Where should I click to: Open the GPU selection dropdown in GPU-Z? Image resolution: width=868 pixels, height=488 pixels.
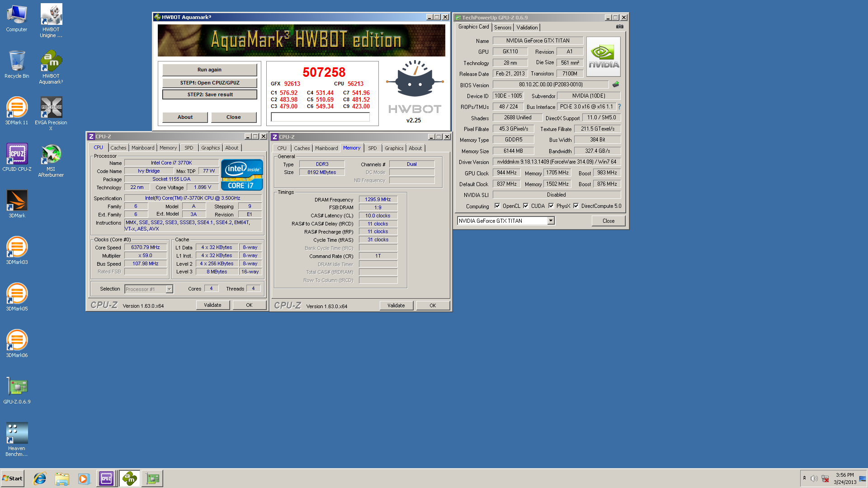[x=551, y=221]
